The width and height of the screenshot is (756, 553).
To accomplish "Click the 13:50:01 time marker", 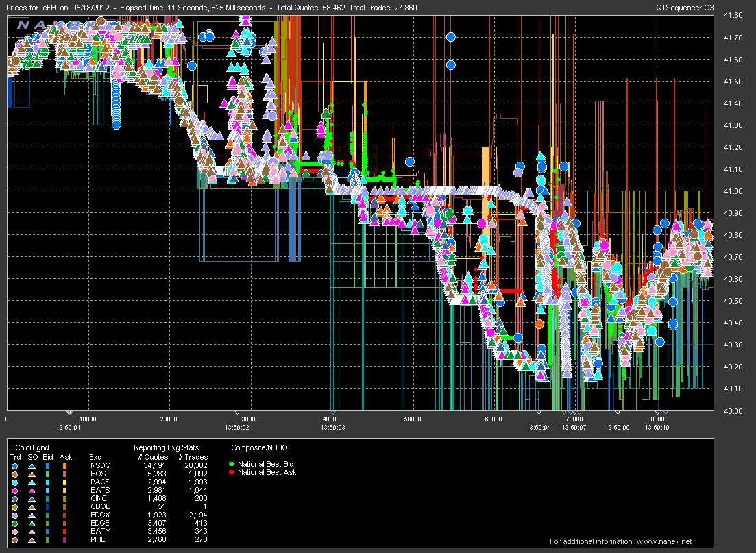I will point(69,426).
